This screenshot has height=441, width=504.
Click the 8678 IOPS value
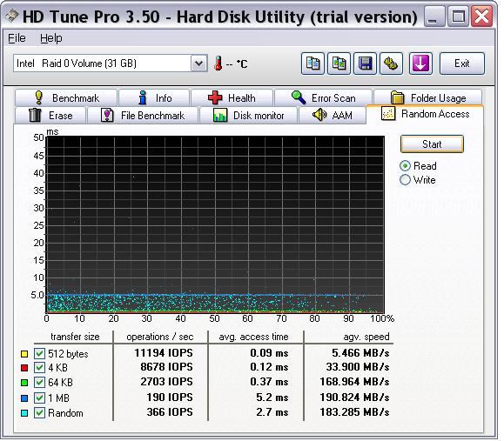pyautogui.click(x=167, y=366)
